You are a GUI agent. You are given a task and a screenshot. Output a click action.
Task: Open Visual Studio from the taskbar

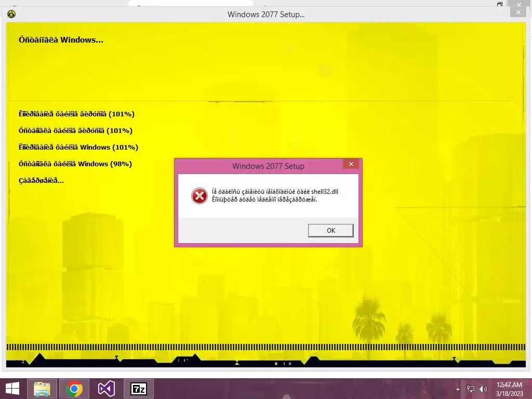107,389
